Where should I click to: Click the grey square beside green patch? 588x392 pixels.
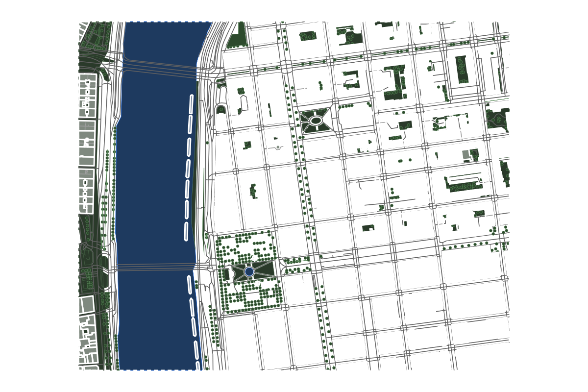point(466,156)
